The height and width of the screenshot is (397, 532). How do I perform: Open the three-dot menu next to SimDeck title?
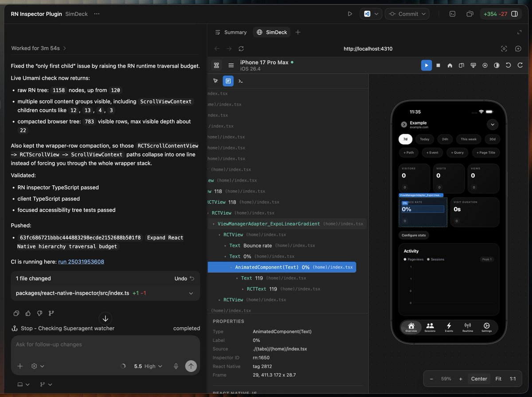pyautogui.click(x=97, y=14)
